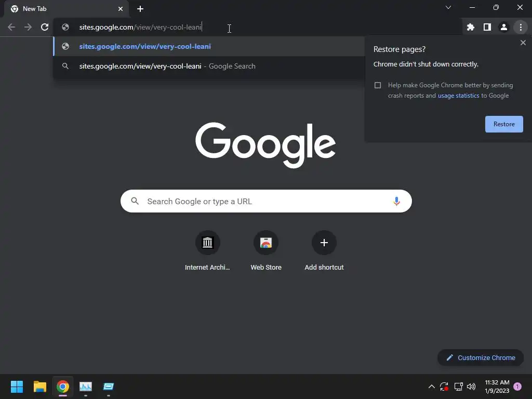This screenshot has width=532, height=399.
Task: Open the usage statistics link
Action: (458, 96)
